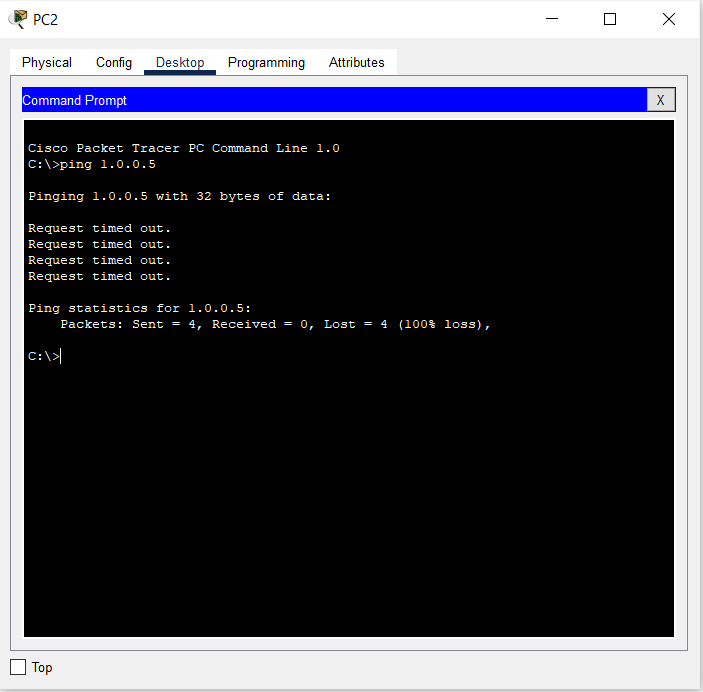Enable the Top checkbox
703x692 pixels.
18,667
